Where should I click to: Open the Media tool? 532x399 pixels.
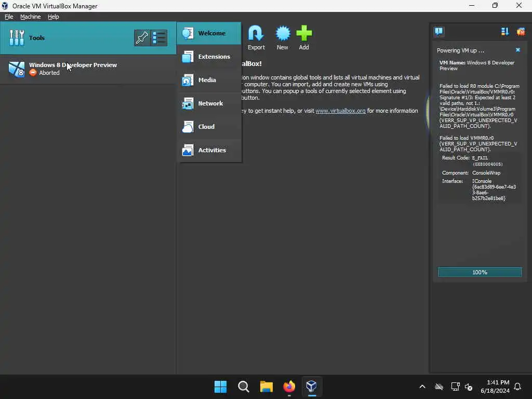click(x=209, y=80)
